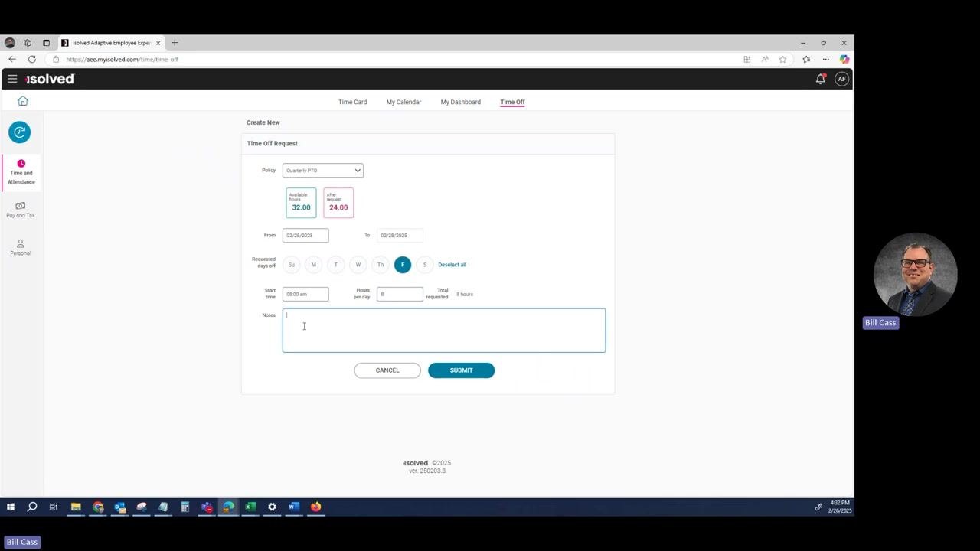Open the AF user profile avatar
The image size is (980, 551).
coord(841,79)
